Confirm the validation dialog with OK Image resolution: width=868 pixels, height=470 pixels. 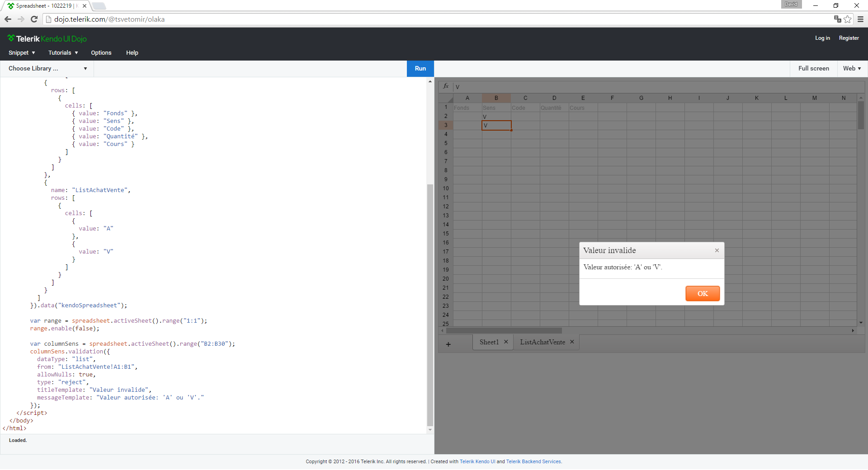703,293
